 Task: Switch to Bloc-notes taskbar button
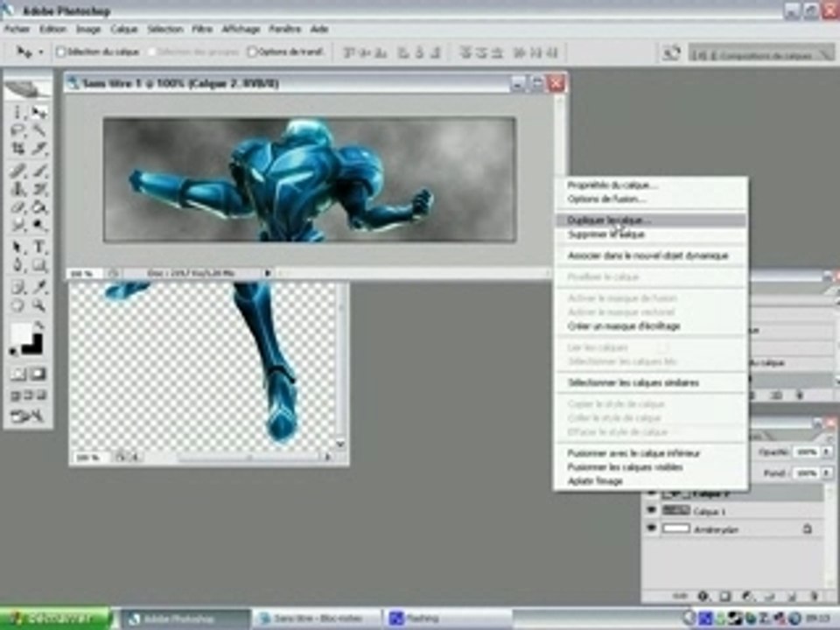coord(317,619)
